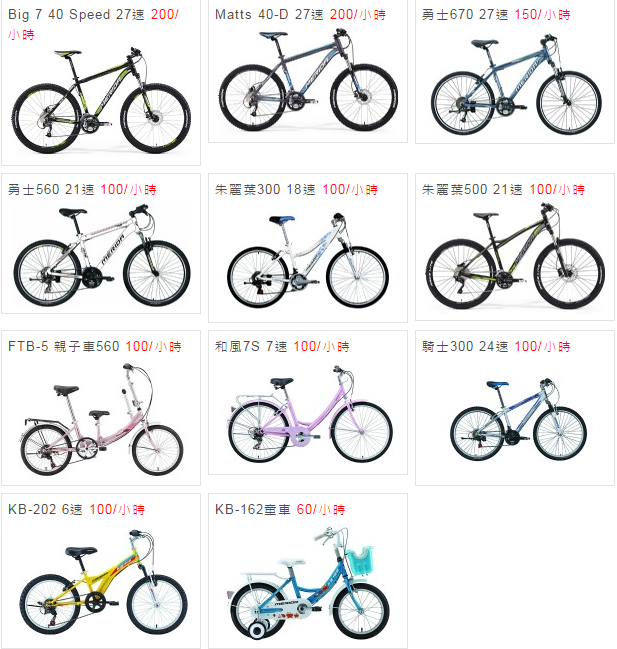Click the 'KB-162童車' title text

(252, 509)
